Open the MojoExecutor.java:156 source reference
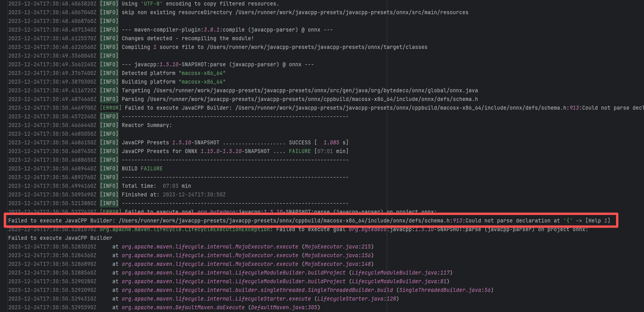Screen dimensions: 644x312 (x=338, y=255)
